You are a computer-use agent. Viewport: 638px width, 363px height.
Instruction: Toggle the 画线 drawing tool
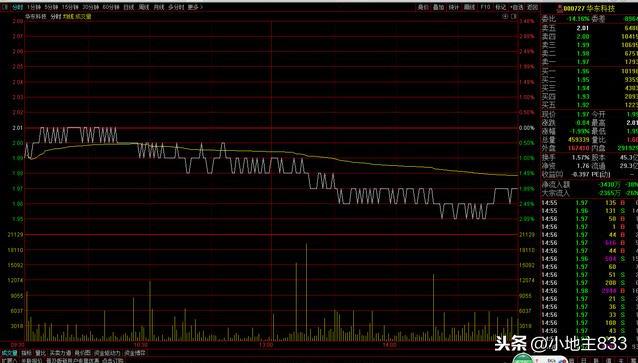[x=469, y=7]
